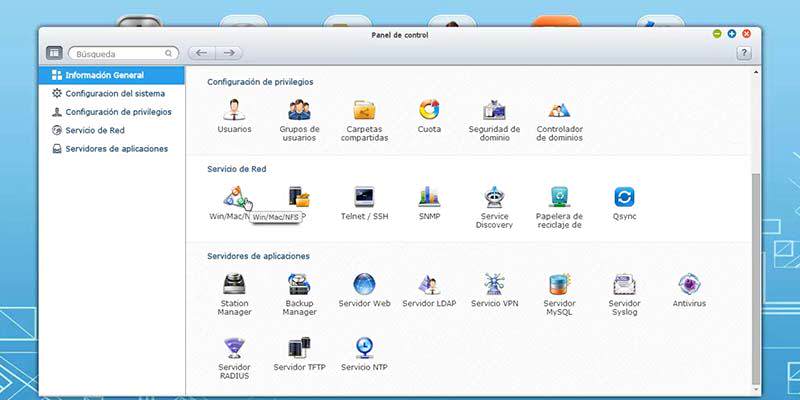Open help with the question mark button
Viewport: 800px width, 400px height.
coord(744,53)
